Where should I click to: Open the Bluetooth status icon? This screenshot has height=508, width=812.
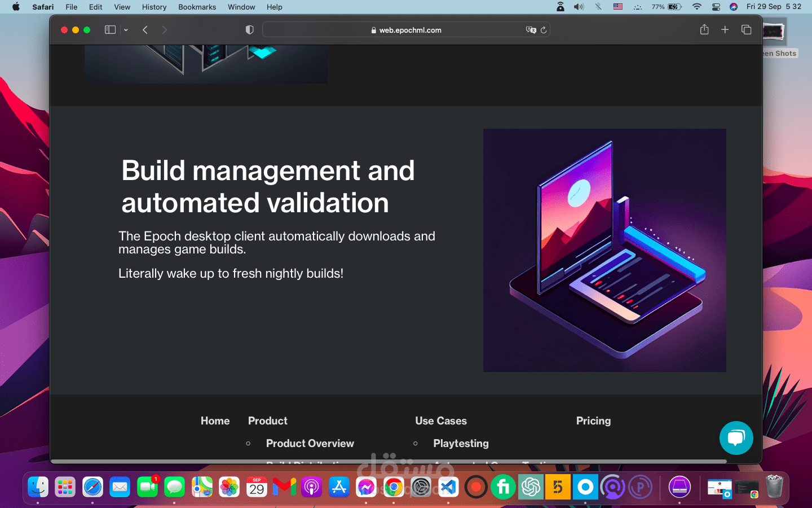598,7
